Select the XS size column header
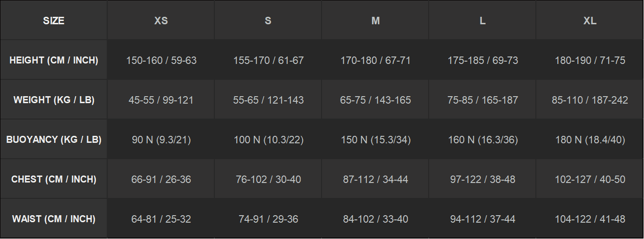This screenshot has height=239, width=644. pyautogui.click(x=161, y=21)
